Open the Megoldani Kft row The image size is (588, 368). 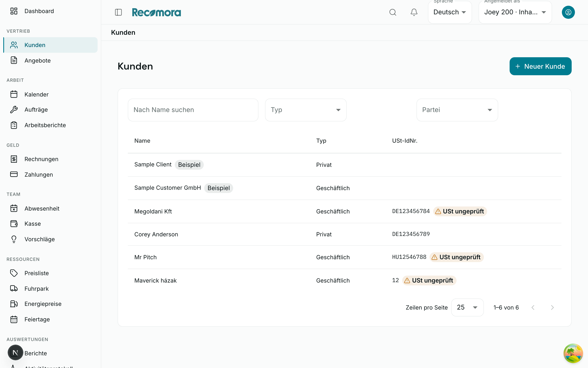pyautogui.click(x=345, y=211)
